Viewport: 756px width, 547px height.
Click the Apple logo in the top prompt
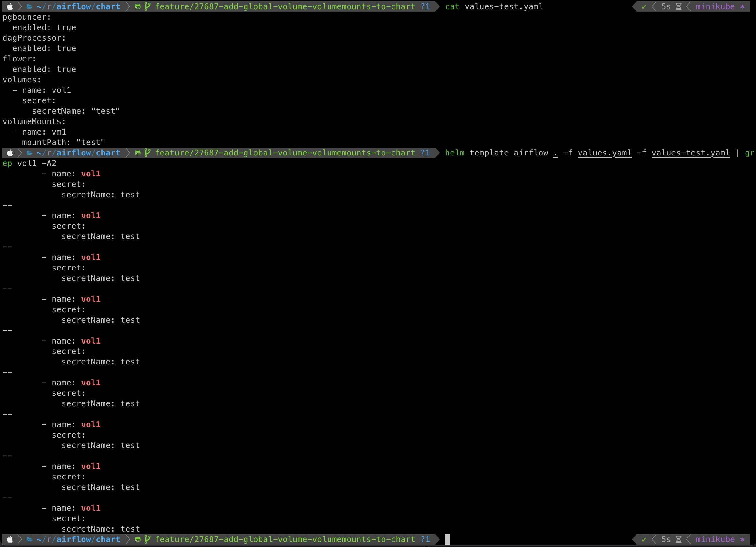pos(10,6)
